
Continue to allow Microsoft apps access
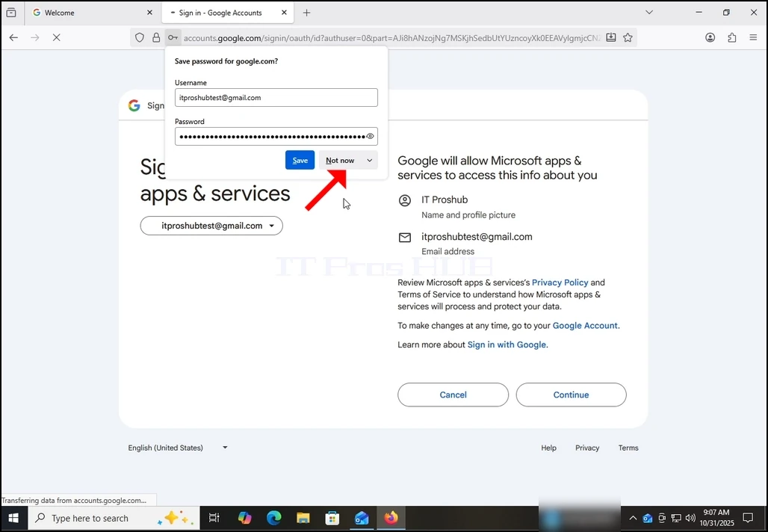pyautogui.click(x=571, y=395)
